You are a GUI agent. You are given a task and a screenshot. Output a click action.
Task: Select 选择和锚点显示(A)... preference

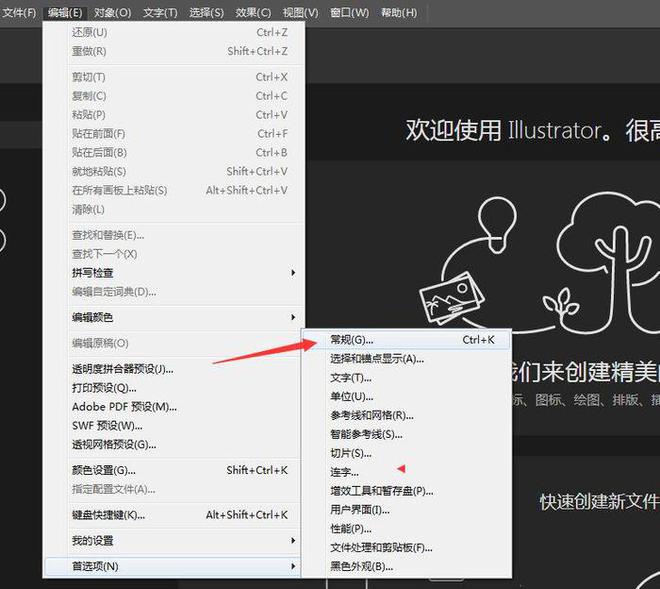[407, 359]
